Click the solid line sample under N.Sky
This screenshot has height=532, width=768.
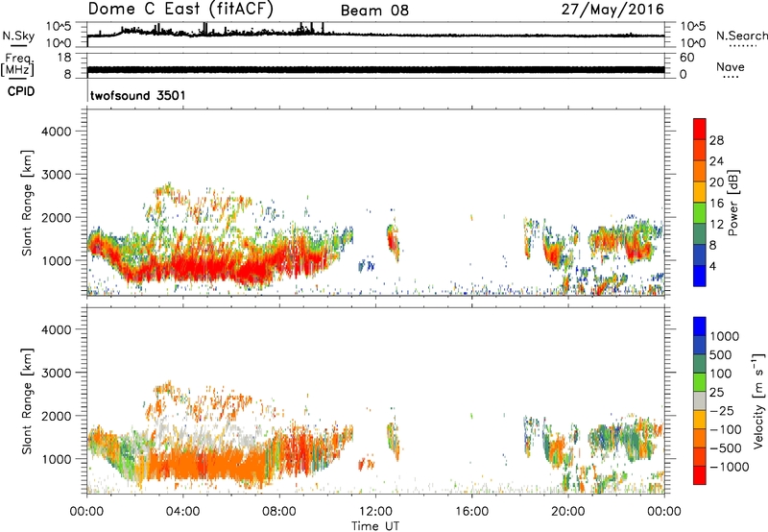[18, 45]
